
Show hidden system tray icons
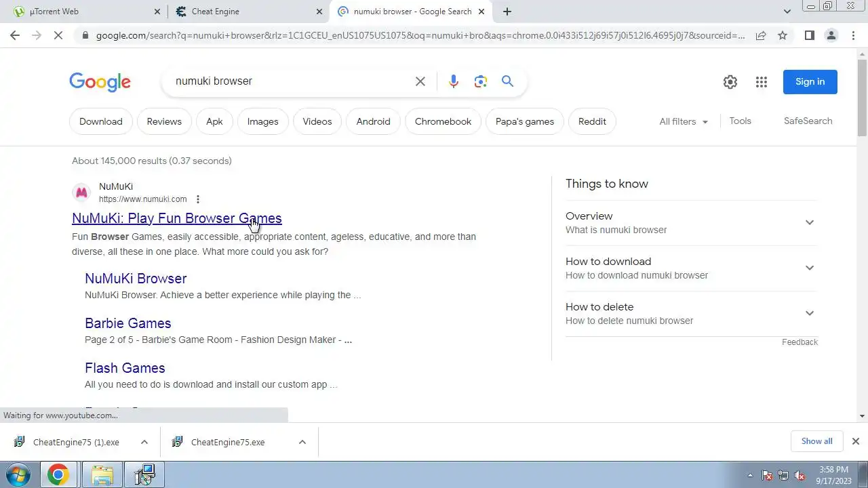tap(750, 475)
